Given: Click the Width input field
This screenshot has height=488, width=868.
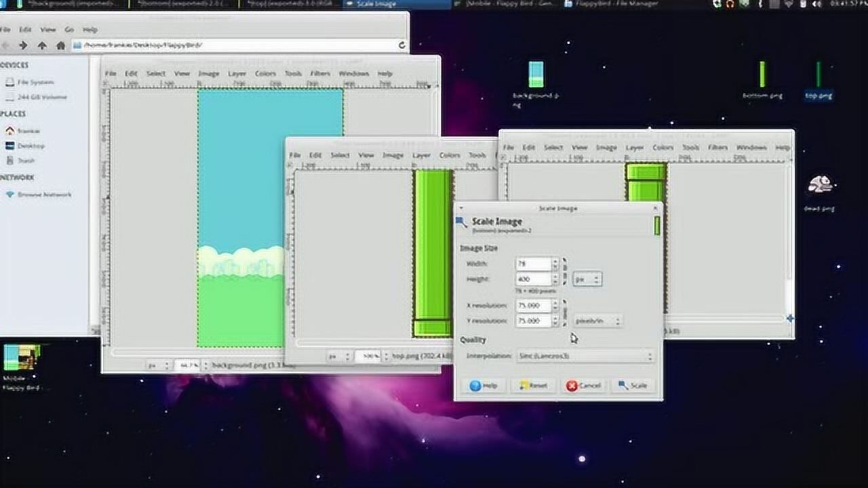Looking at the screenshot, I should (533, 264).
